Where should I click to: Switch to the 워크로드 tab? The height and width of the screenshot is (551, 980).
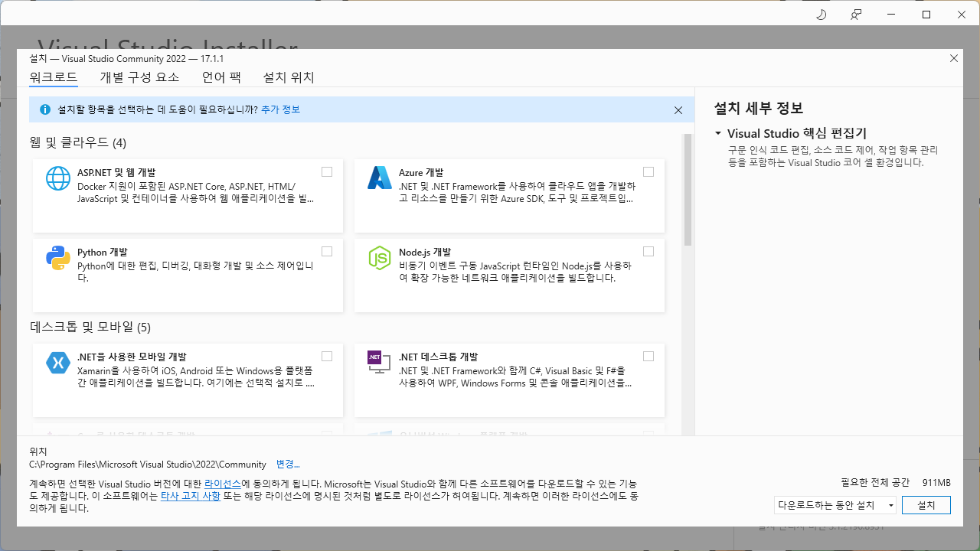tap(54, 77)
